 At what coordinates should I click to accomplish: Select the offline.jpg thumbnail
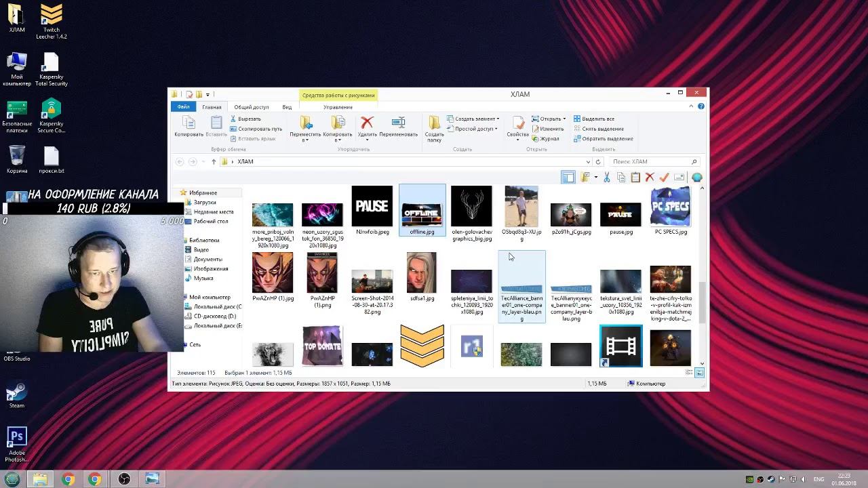[x=422, y=210]
